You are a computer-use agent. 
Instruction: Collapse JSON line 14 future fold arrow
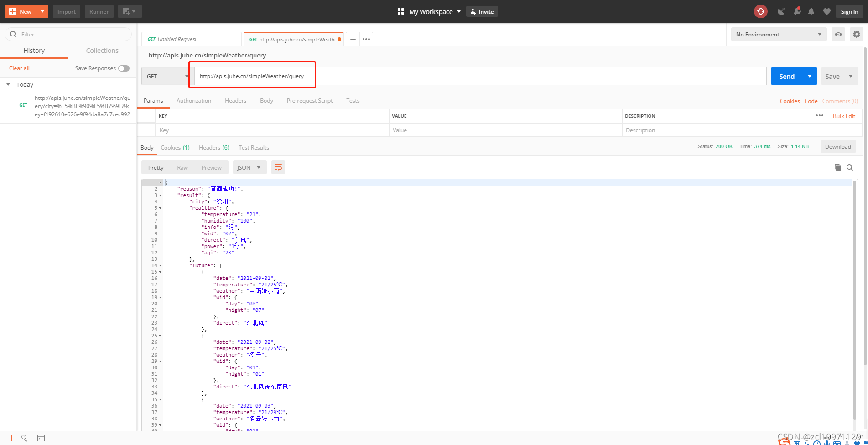click(160, 265)
